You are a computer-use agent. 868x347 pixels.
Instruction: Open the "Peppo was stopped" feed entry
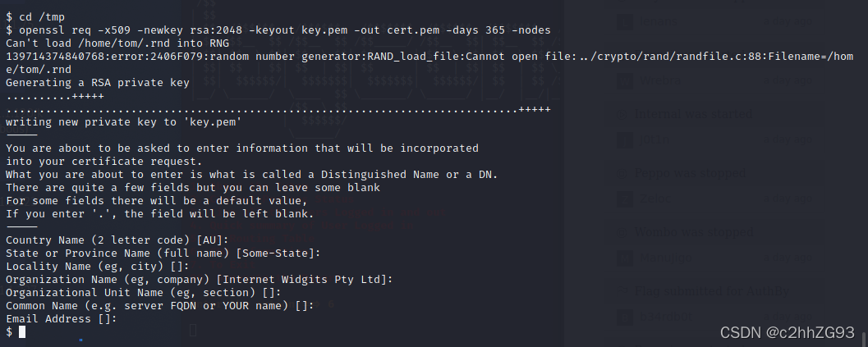coord(691,173)
